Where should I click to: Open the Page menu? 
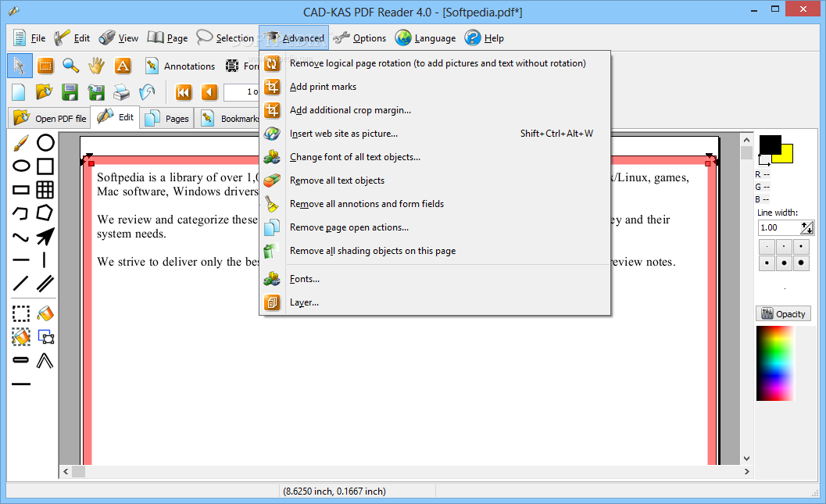pos(167,38)
